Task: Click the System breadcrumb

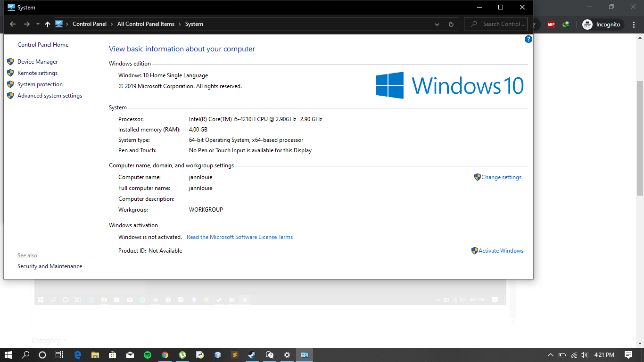Action: coord(194,24)
